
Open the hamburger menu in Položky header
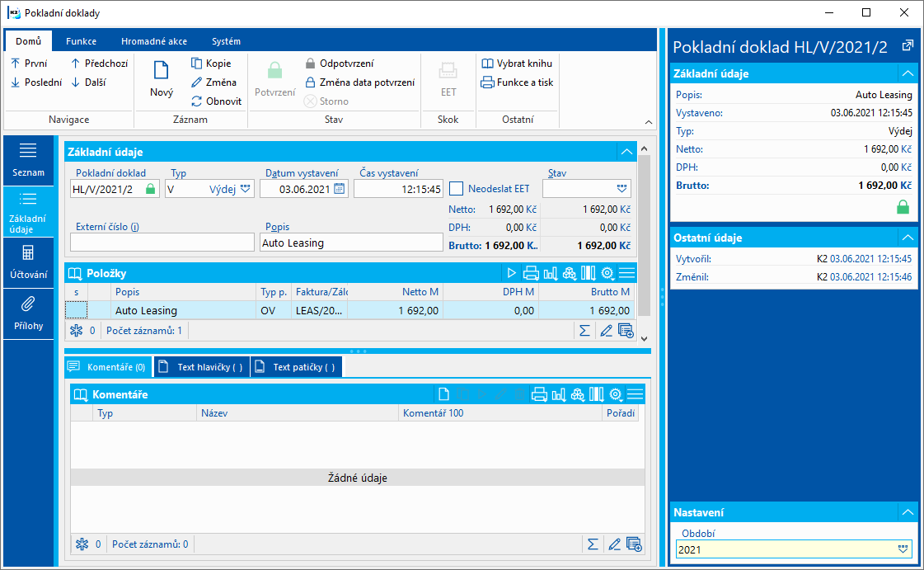(x=627, y=273)
